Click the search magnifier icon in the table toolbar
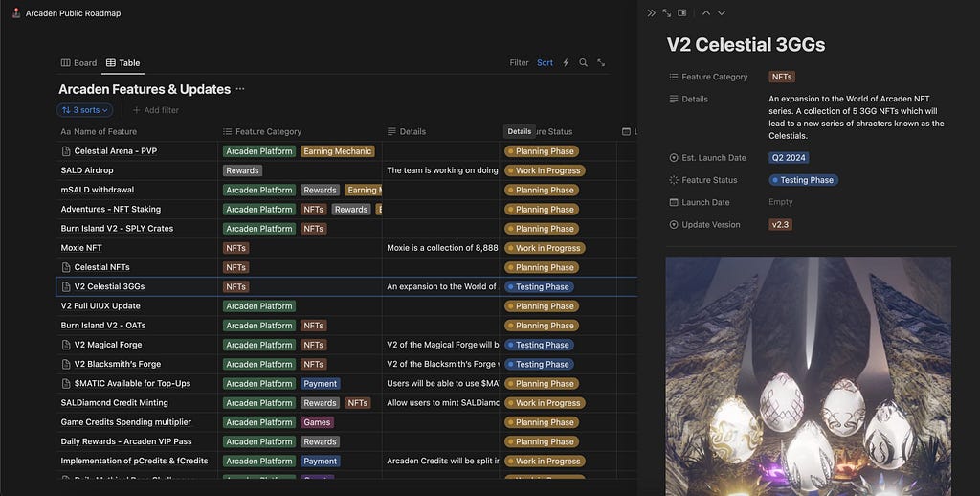Viewport: 980px width, 496px height. [x=583, y=62]
